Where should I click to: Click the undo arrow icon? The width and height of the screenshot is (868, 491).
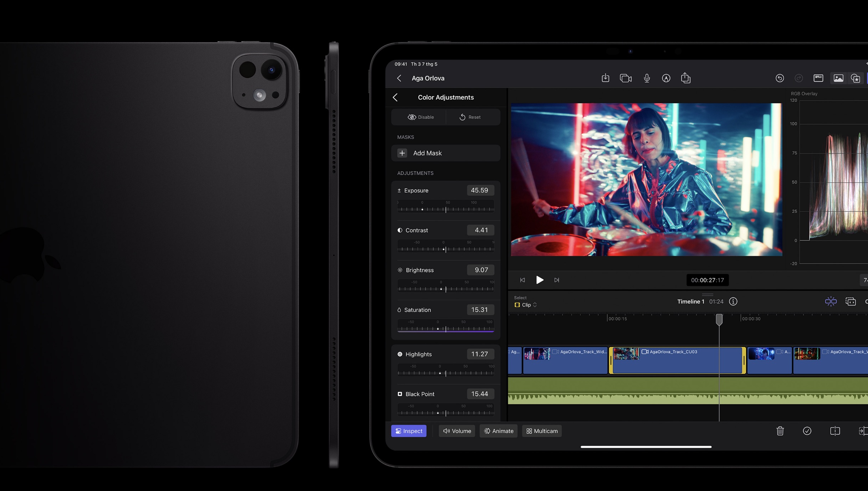[x=780, y=78]
